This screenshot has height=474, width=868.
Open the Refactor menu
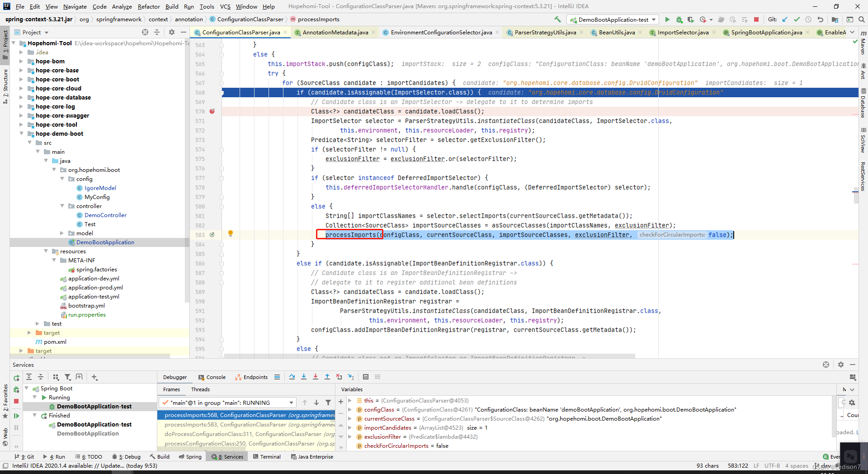[149, 6]
